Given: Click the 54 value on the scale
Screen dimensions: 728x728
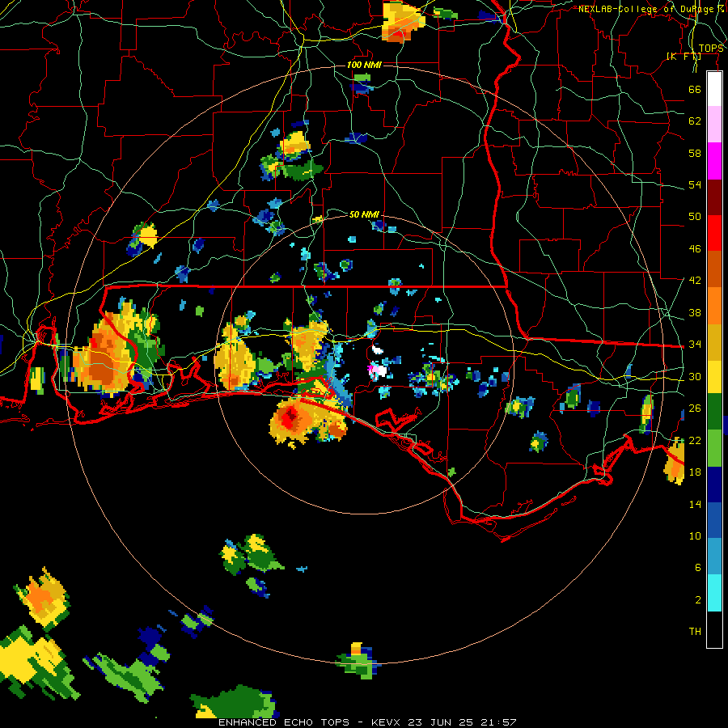Looking at the screenshot, I should coord(695,184).
